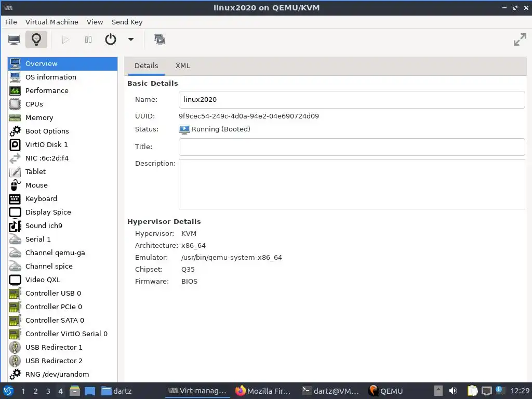
Task: Select Channel spice icon
Action: click(15, 267)
